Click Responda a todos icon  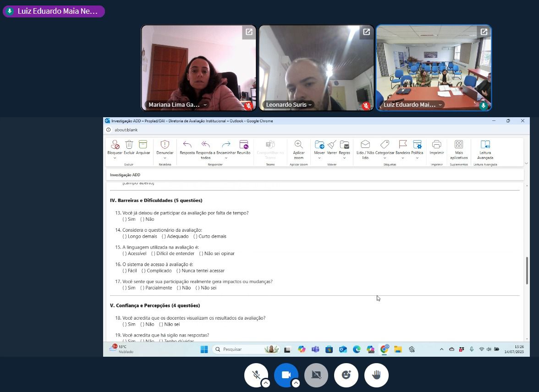pyautogui.click(x=205, y=145)
